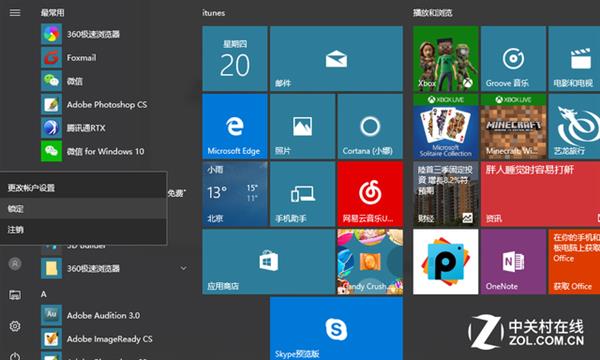Launch 网易云音乐 tile
Screen dimensions: 600x360
370,194
